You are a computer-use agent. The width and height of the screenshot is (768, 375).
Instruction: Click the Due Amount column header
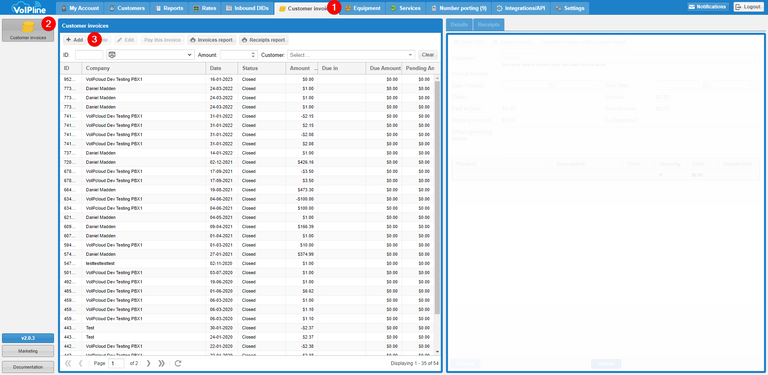tap(384, 68)
